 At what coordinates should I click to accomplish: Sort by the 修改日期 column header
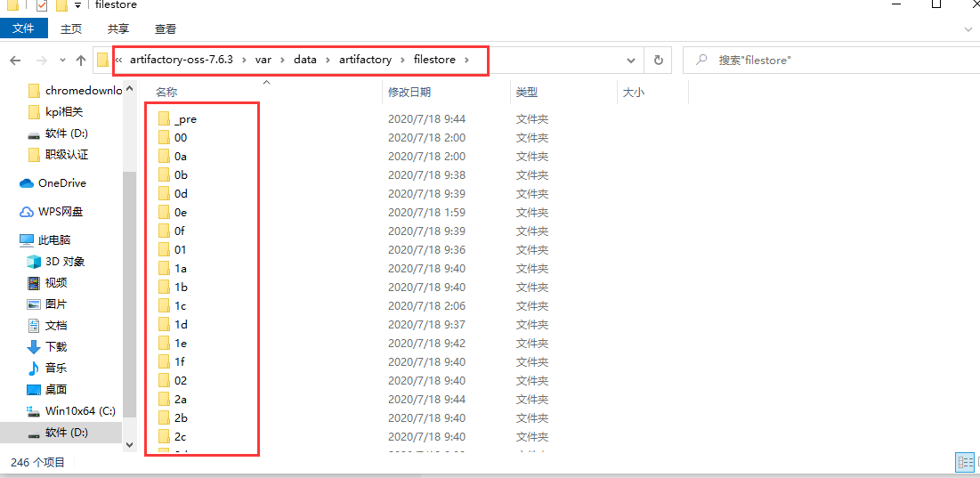(409, 93)
